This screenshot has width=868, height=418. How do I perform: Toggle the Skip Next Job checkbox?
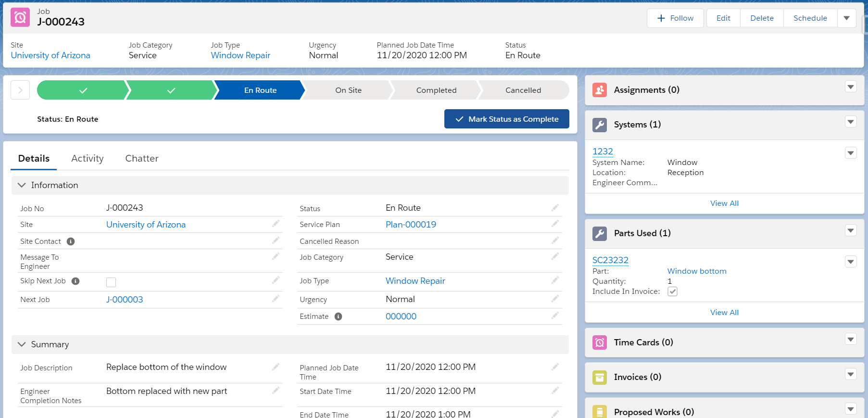point(111,282)
